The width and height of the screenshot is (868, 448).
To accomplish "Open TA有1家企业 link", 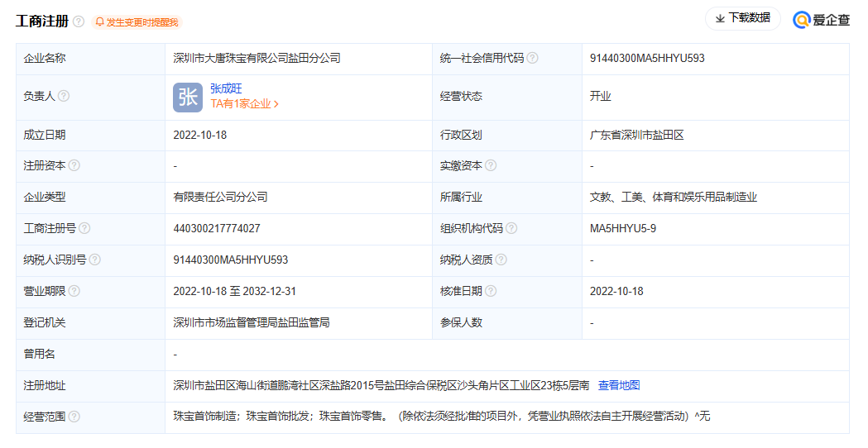I will 244,104.
